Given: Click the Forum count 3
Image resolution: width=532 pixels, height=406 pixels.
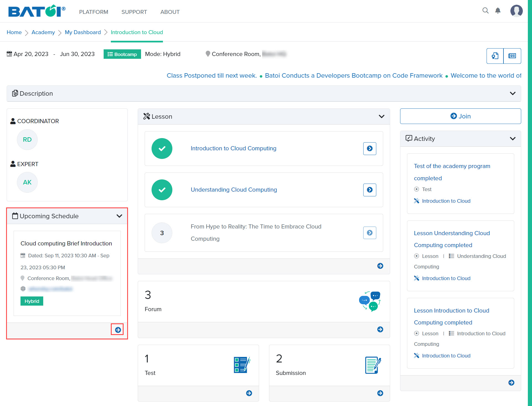Looking at the screenshot, I should click(148, 295).
